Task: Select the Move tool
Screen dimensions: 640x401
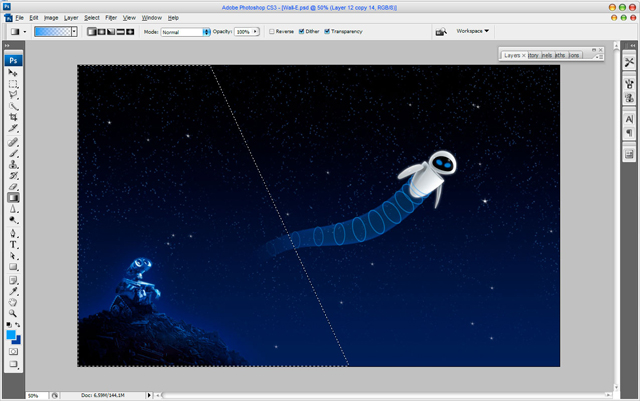Action: click(13, 73)
